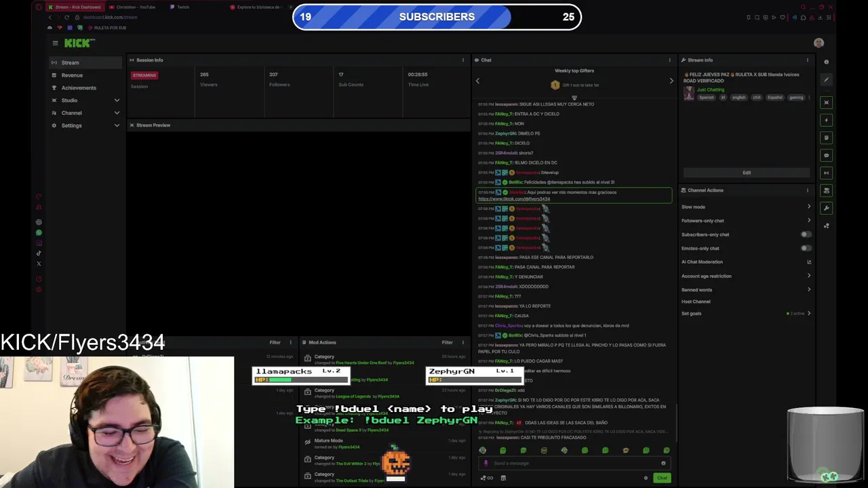Click Edit button in Stream Info
Viewport: 868px width, 488px height.
[x=747, y=173]
